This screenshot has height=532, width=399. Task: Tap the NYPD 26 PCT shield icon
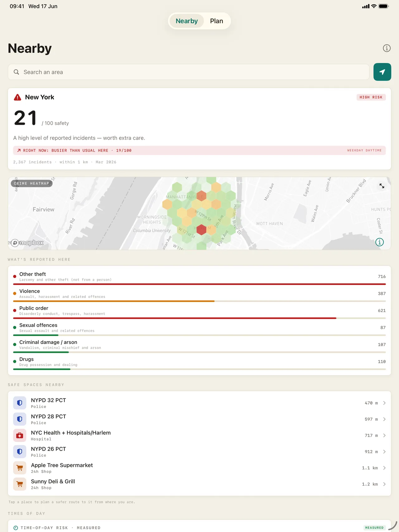(x=20, y=452)
